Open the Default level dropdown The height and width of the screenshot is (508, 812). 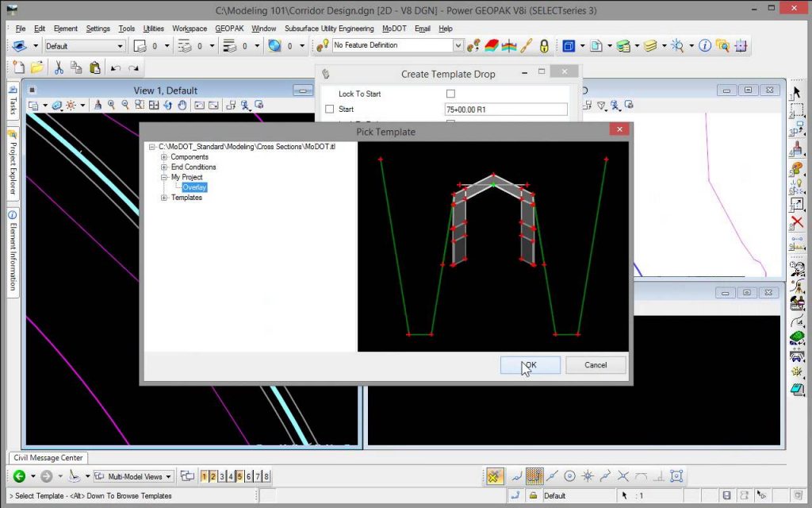click(121, 46)
